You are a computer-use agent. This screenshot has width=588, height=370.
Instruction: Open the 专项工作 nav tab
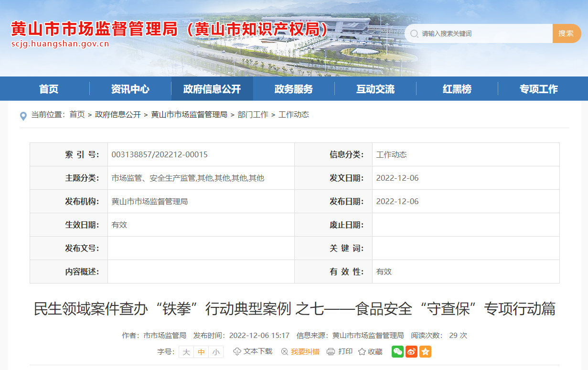(539, 89)
